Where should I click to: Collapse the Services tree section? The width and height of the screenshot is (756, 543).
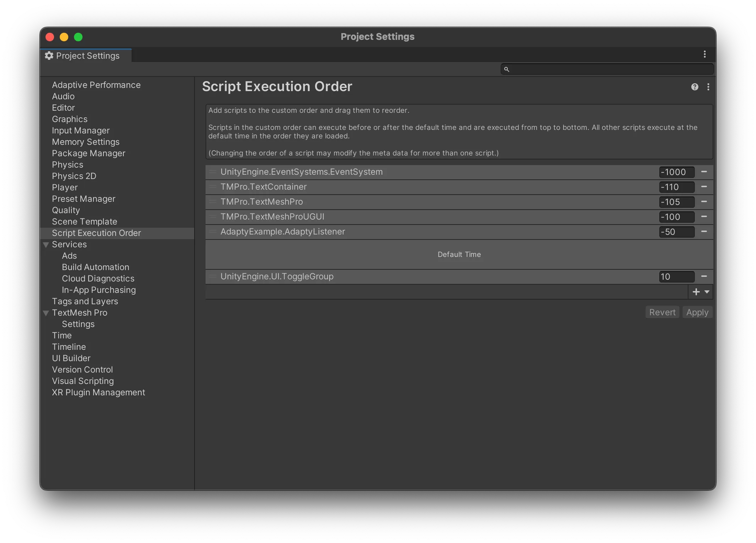click(46, 245)
